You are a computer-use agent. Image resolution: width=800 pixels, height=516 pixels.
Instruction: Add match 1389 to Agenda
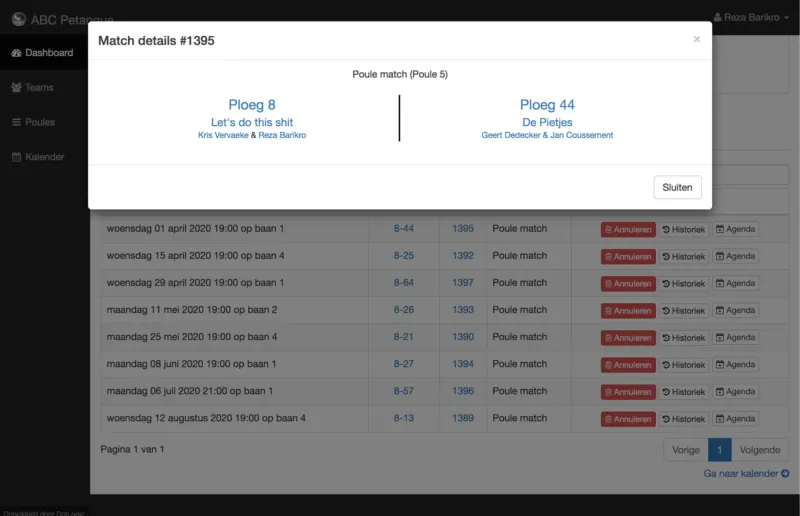click(x=735, y=419)
